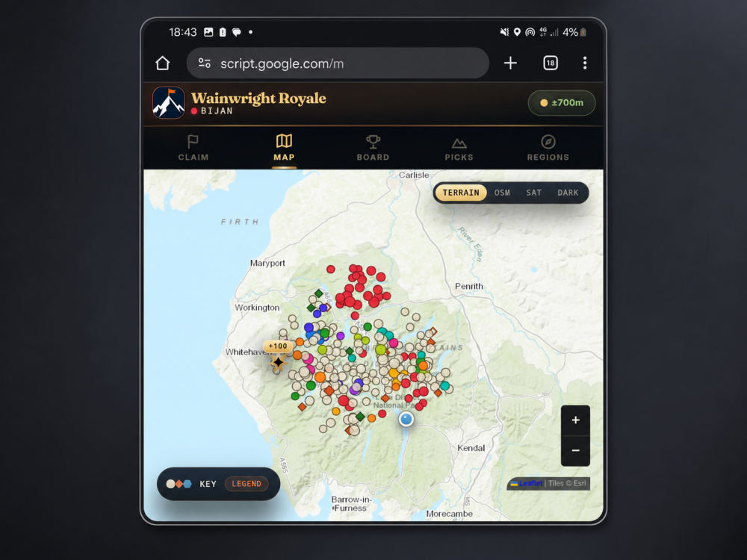Screen dimensions: 747x560
Task: Tap the browser home icon
Action: point(162,63)
